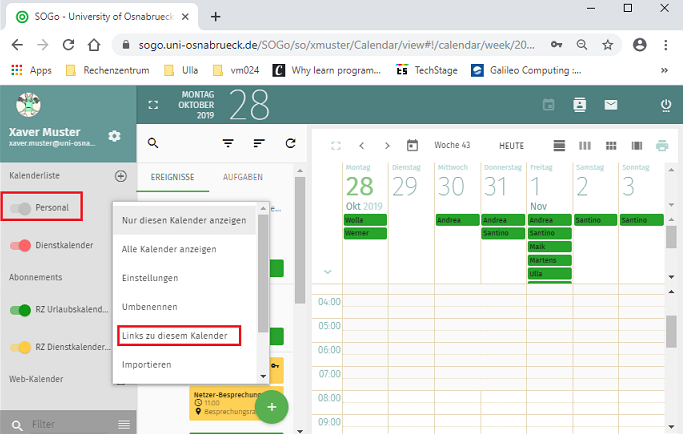Open the events filter options dropdown
Viewport: 683px width, 434px height.
click(x=228, y=143)
